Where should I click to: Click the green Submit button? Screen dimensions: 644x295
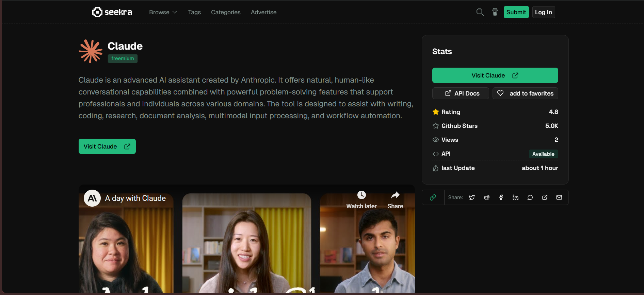[x=516, y=12]
